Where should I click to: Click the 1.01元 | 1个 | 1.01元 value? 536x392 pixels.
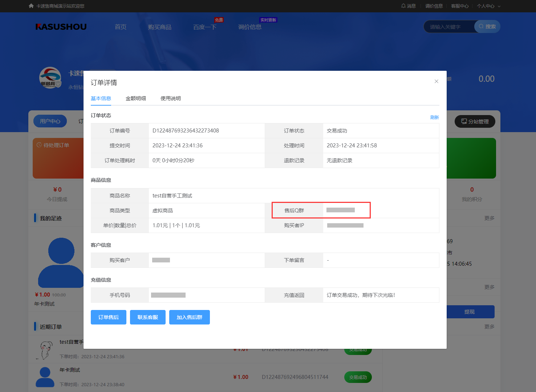tap(176, 225)
